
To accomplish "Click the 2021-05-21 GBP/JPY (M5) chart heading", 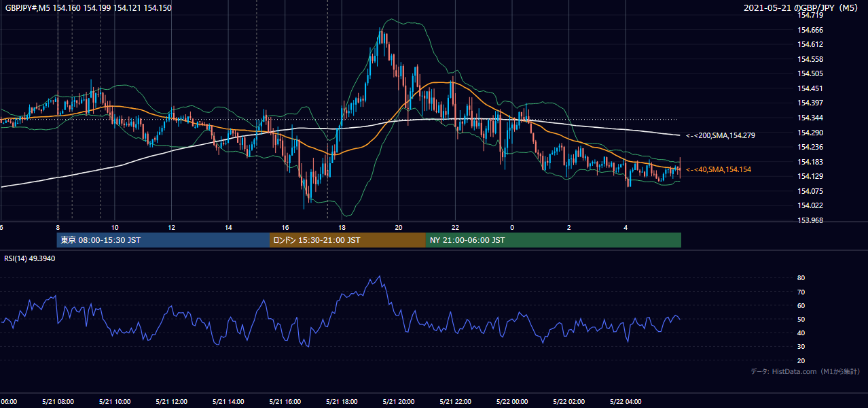I will click(801, 7).
